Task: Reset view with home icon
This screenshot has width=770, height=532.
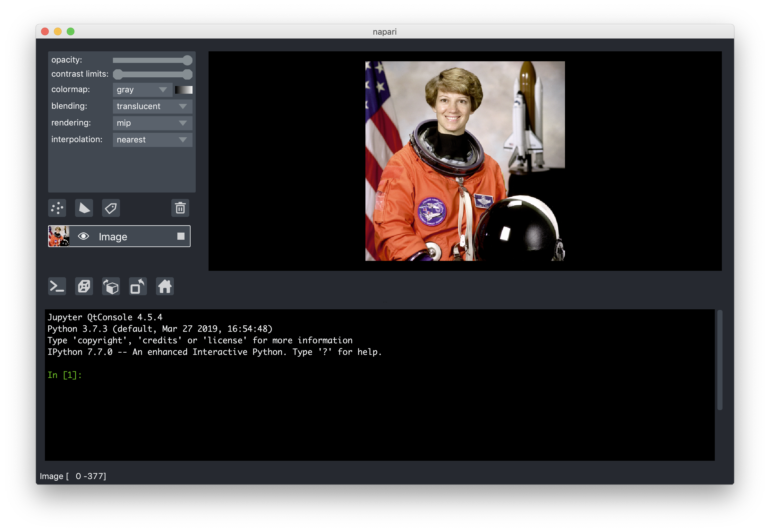Action: (x=165, y=286)
